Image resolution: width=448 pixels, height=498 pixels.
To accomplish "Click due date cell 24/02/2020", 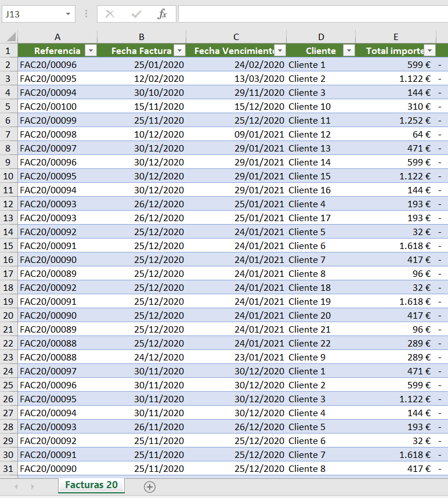I will pos(236,65).
